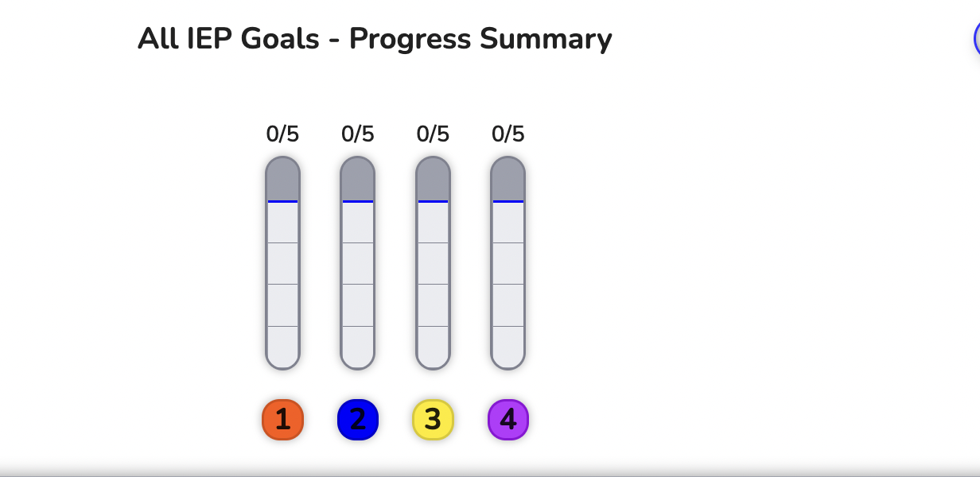Click the dark gray top cap of goal 1 bar
This screenshot has width=980, height=477.
click(x=282, y=179)
